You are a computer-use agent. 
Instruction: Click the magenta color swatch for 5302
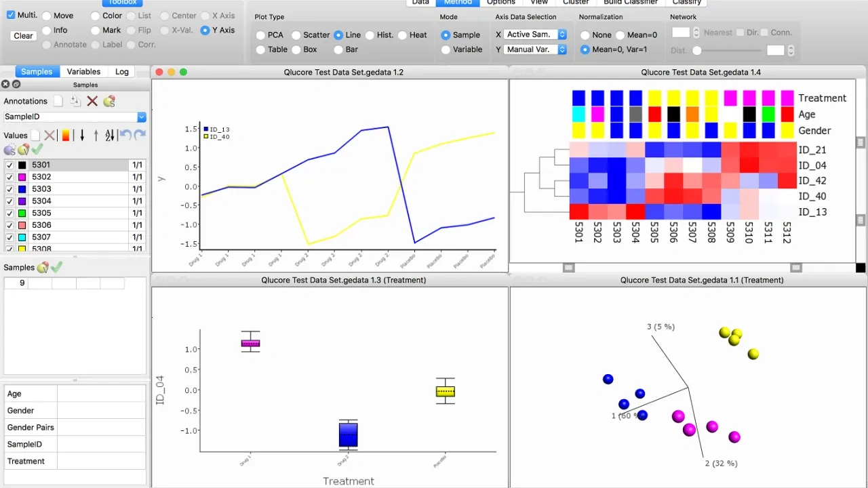22,177
